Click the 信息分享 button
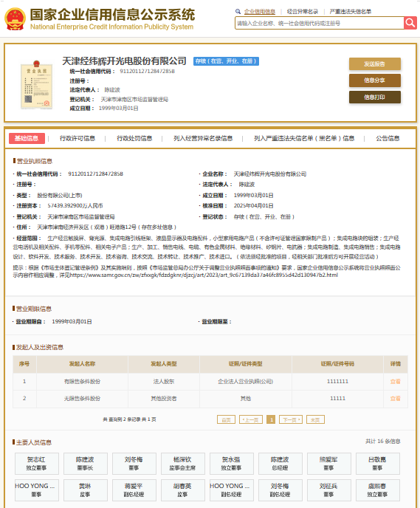Image resolution: width=420 pixels, height=508 pixels. [x=375, y=80]
